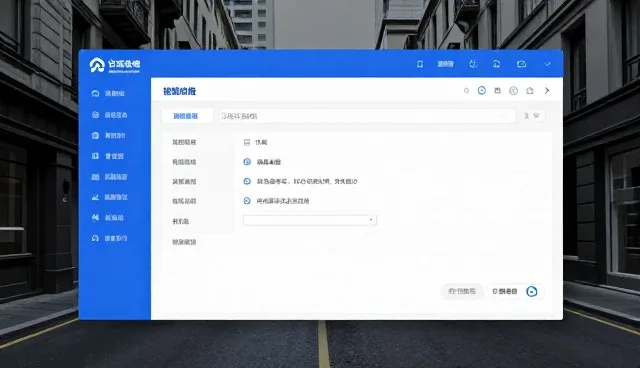Open the empty dropdown box in the form
Image resolution: width=640 pixels, height=368 pixels.
[x=310, y=220]
